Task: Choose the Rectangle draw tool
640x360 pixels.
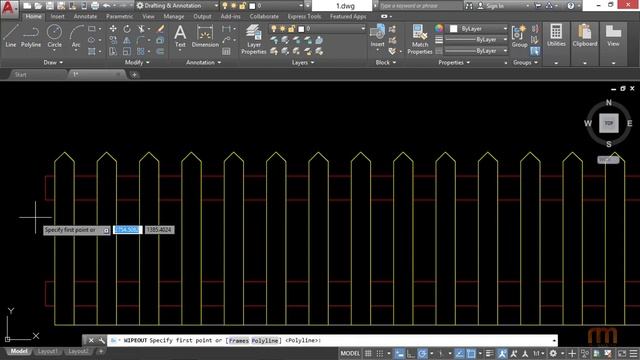Action: (92, 29)
